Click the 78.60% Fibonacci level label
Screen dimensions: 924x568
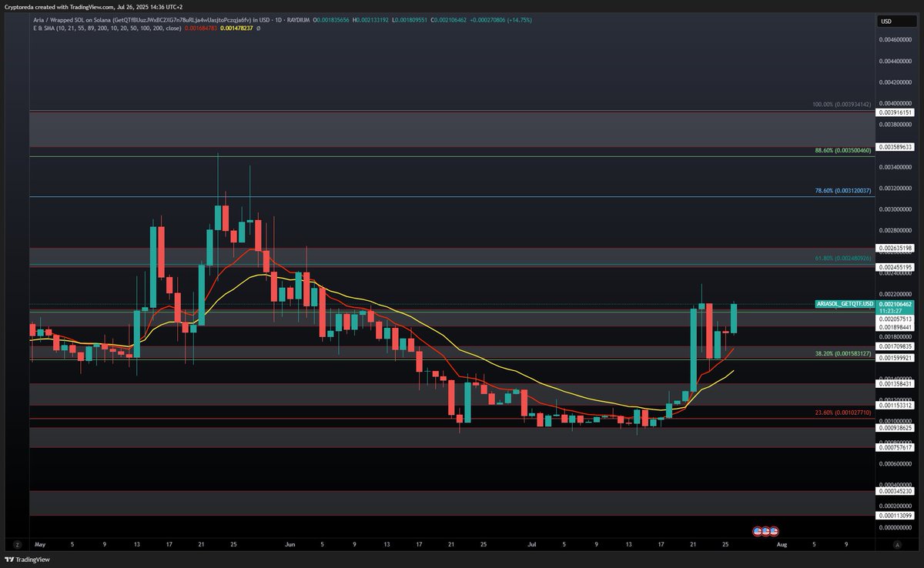[x=842, y=190]
